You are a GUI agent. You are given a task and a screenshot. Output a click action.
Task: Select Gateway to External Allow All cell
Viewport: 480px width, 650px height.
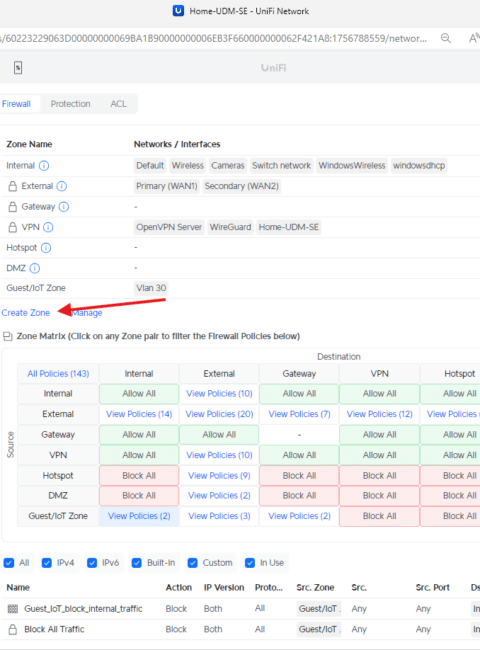point(219,434)
